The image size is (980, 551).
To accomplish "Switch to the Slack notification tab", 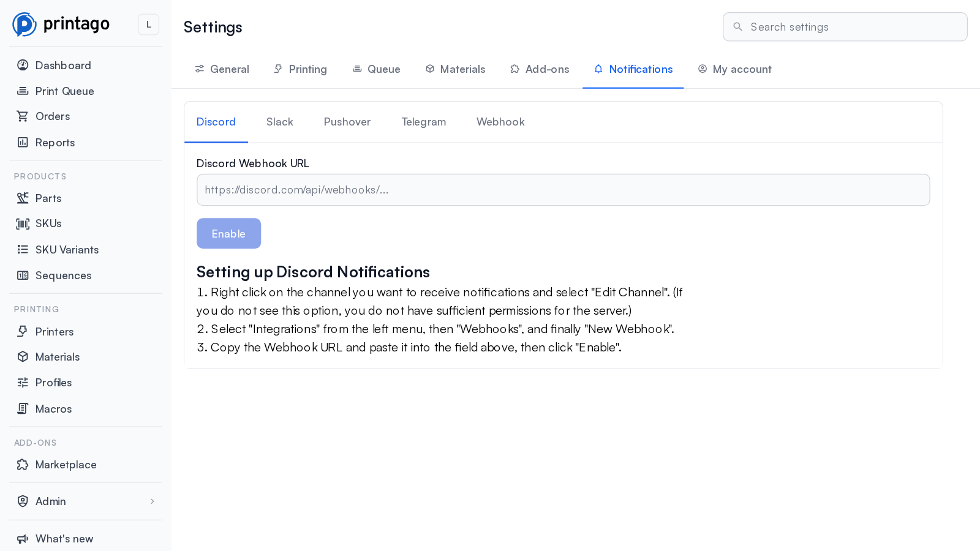I will [x=280, y=122].
